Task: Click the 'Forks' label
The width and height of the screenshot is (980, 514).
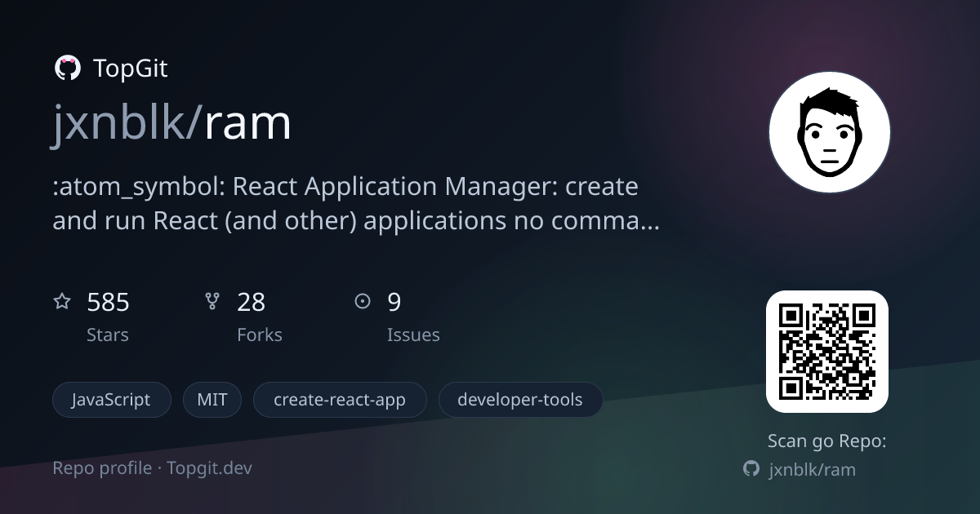Action: point(260,335)
